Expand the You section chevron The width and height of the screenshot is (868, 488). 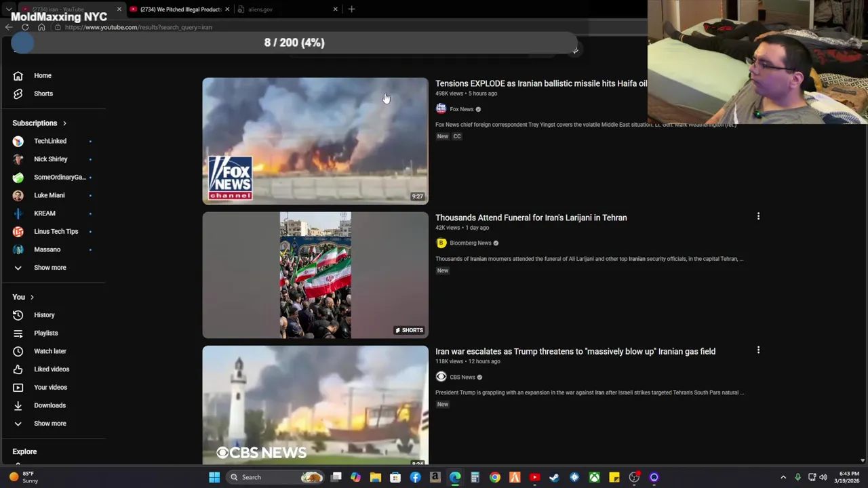[x=32, y=298]
